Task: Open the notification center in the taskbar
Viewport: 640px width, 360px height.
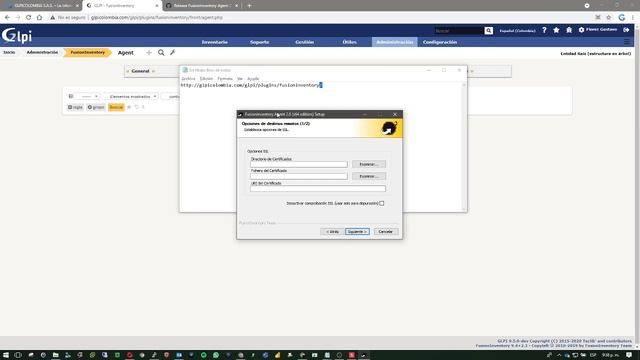Action: tap(629, 355)
